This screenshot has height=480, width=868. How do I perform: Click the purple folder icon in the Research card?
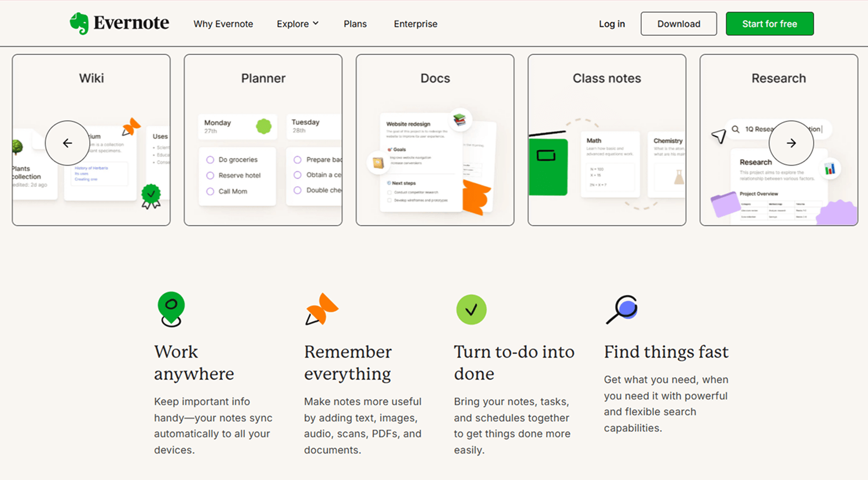[x=725, y=205]
